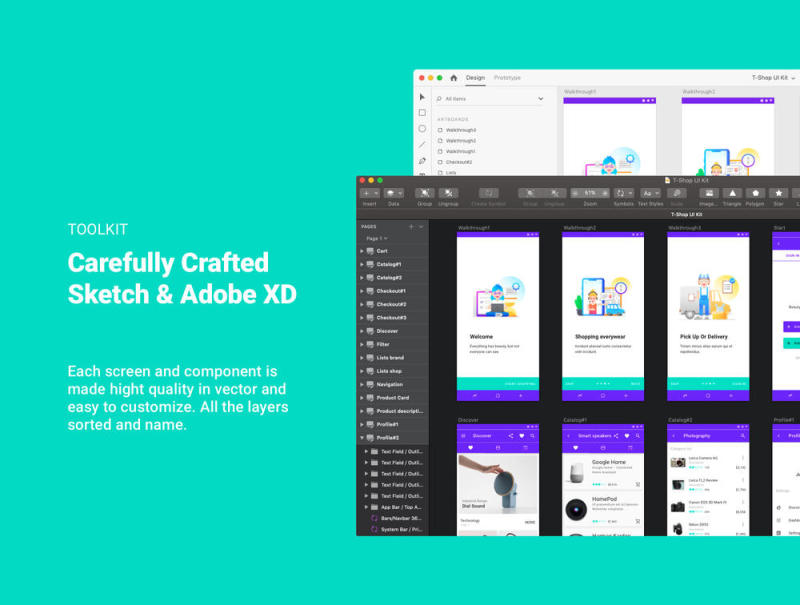Image resolution: width=800 pixels, height=605 pixels.
Task: Open the Insert dropdown in Sketch toolbar
Action: click(x=370, y=193)
